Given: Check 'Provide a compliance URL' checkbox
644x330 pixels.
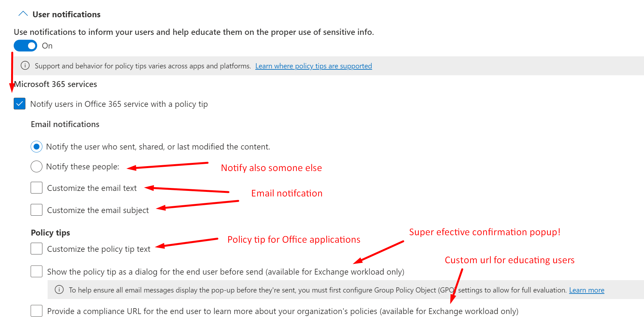Looking at the screenshot, I should (37, 311).
